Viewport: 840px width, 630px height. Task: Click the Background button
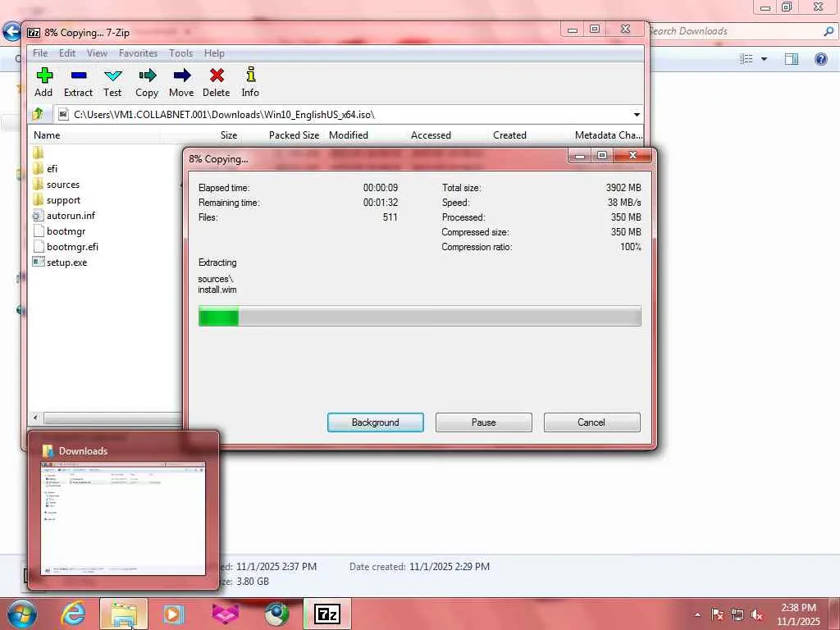(376, 422)
